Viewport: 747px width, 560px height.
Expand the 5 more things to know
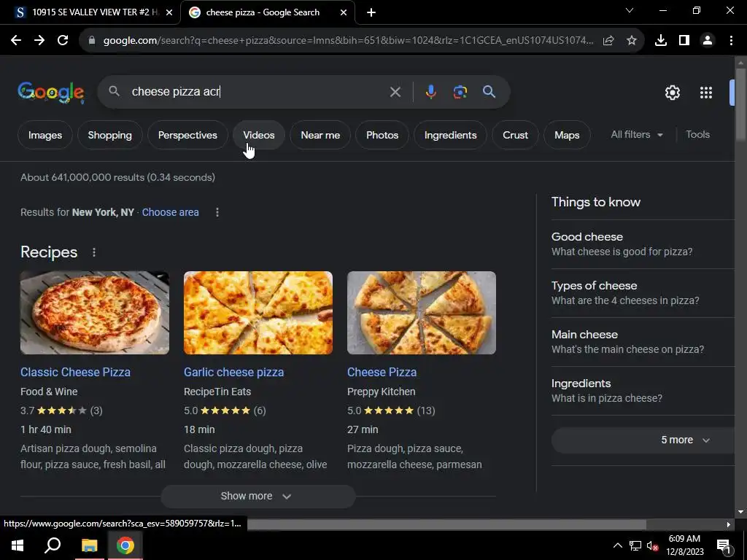(x=643, y=440)
